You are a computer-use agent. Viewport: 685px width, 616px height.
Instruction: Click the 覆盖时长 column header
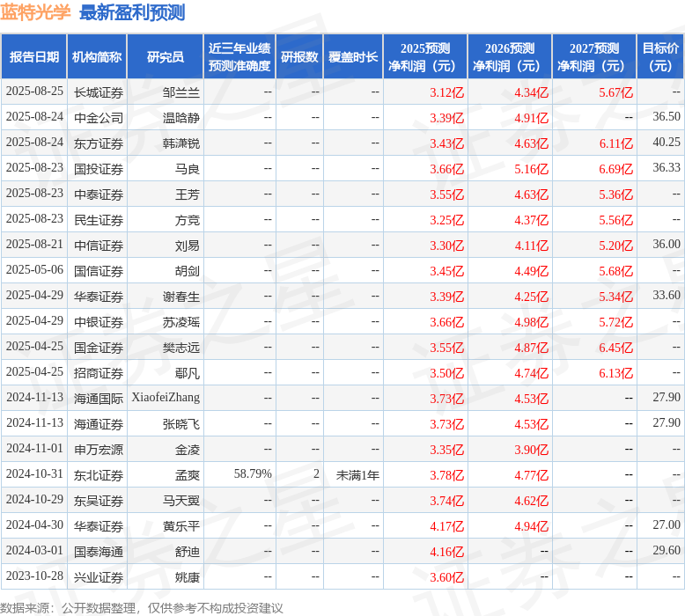pyautogui.click(x=353, y=56)
